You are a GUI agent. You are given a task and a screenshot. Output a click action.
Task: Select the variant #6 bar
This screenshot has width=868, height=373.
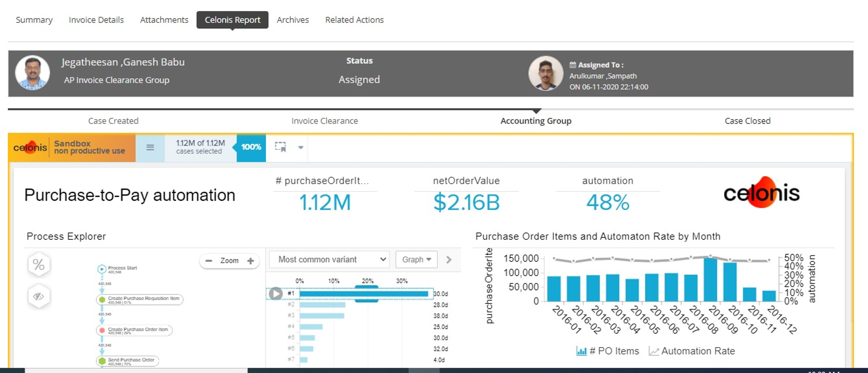click(306, 349)
